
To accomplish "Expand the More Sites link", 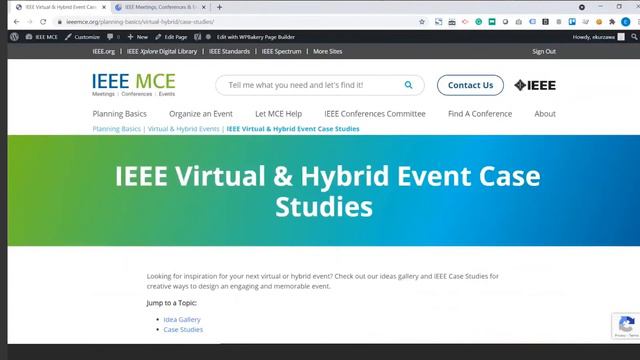I will [328, 51].
